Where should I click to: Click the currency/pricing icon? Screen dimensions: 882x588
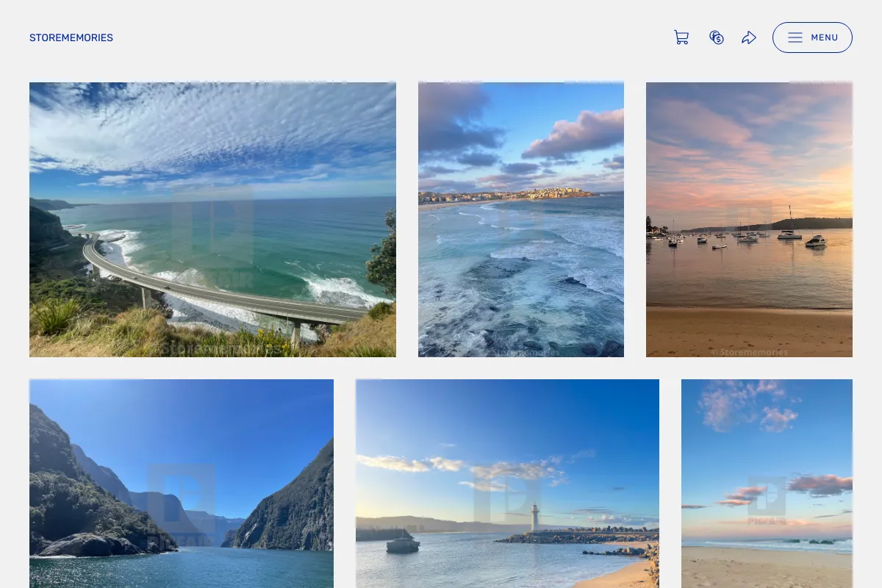tap(717, 37)
